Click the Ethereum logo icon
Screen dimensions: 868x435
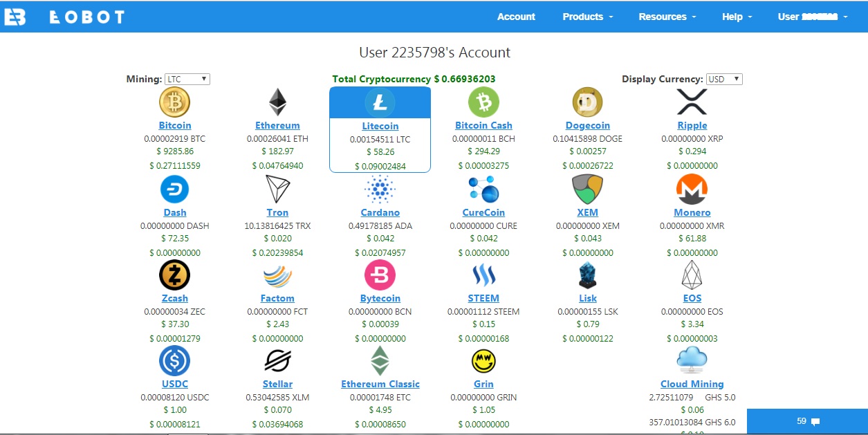click(277, 102)
